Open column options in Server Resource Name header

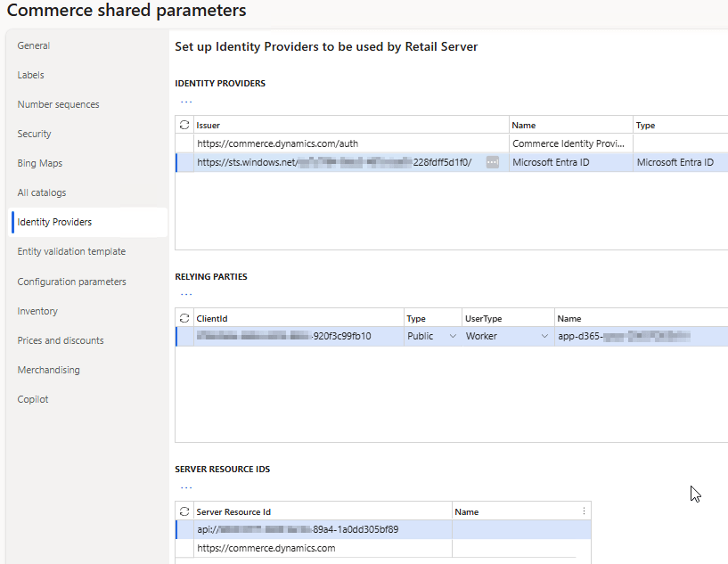coord(584,511)
